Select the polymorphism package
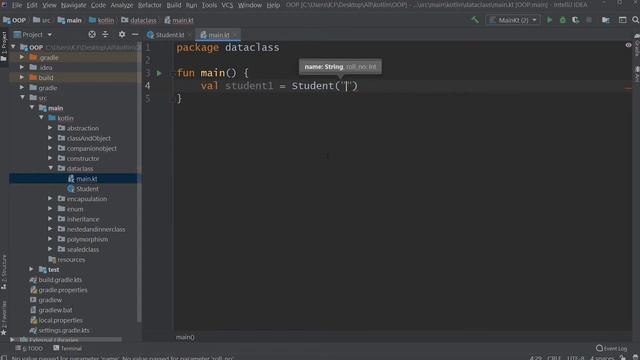640x360 pixels. pos(87,239)
